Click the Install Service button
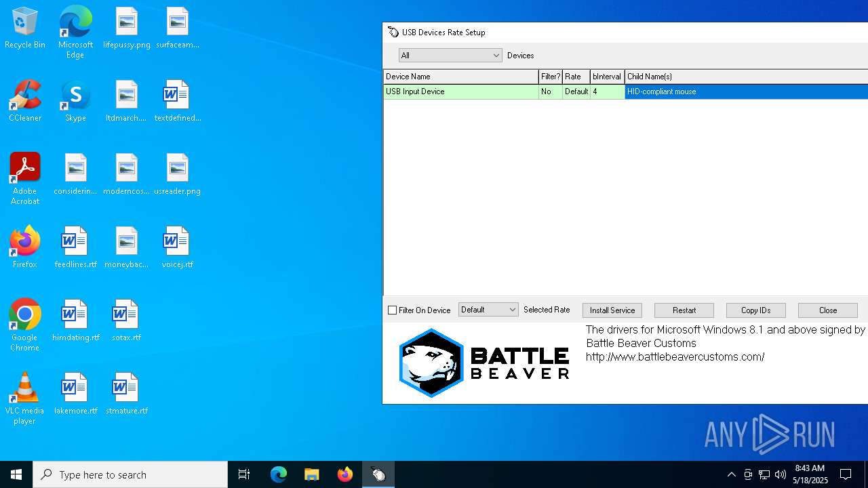This screenshot has width=868, height=488. 612,310
